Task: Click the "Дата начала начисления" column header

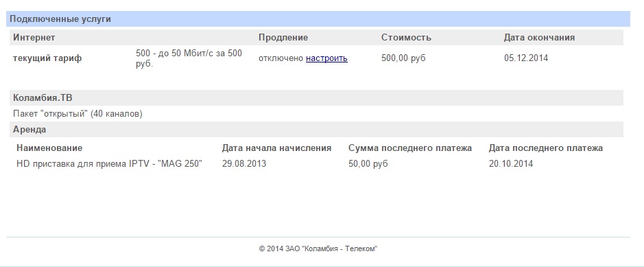Action: [276, 148]
